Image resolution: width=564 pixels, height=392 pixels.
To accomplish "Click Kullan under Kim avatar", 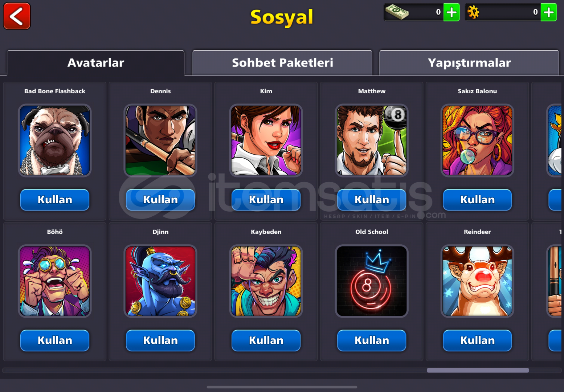I will click(x=266, y=200).
